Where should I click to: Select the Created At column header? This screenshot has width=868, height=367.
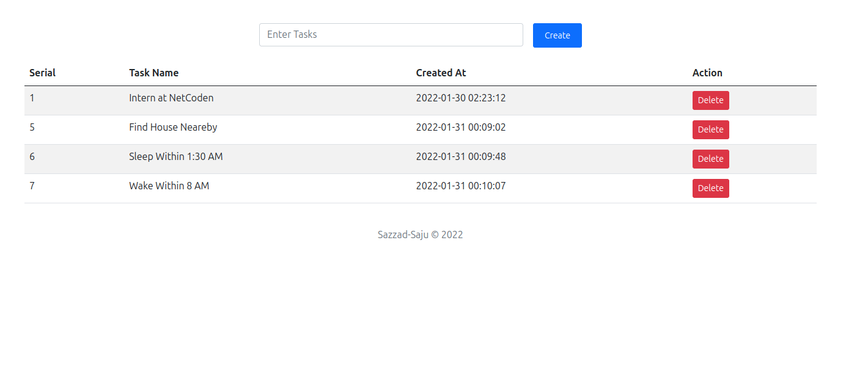click(441, 73)
